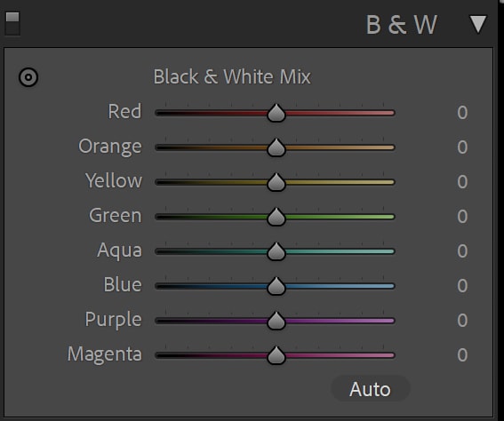Click the Yellow label text
Image resolution: width=504 pixels, height=421 pixels.
(x=114, y=180)
